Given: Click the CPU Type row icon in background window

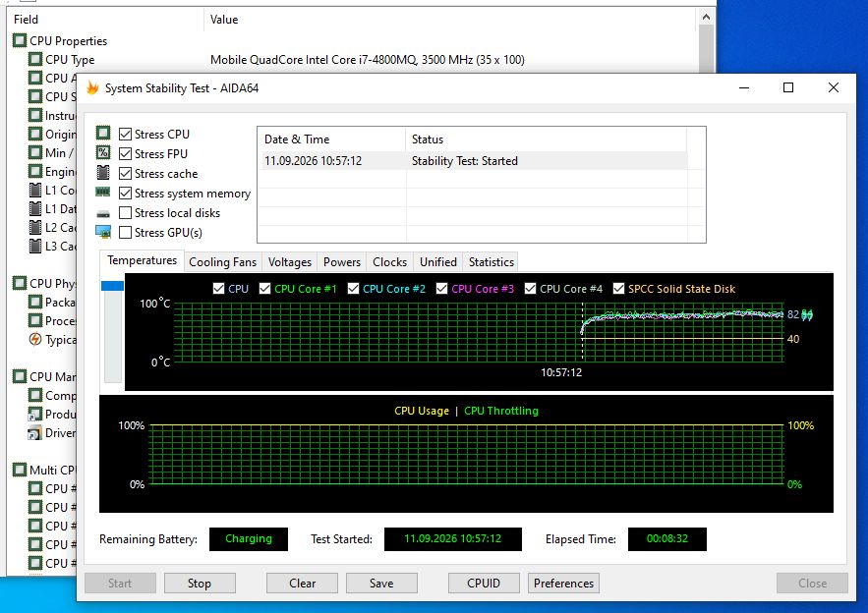Looking at the screenshot, I should click(x=35, y=59).
